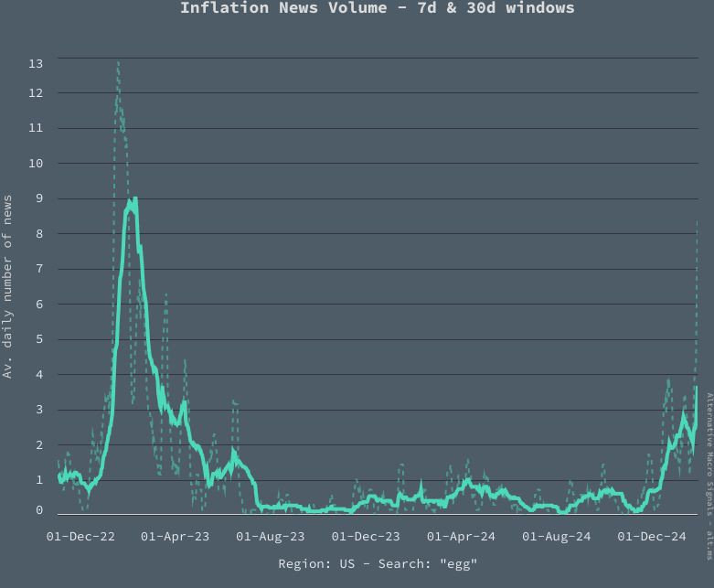
Task: Click the y-axis value 10
Action: 36,164
